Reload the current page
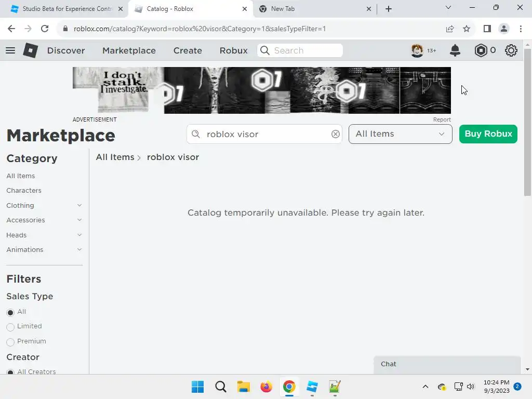532x399 pixels. pos(45,29)
